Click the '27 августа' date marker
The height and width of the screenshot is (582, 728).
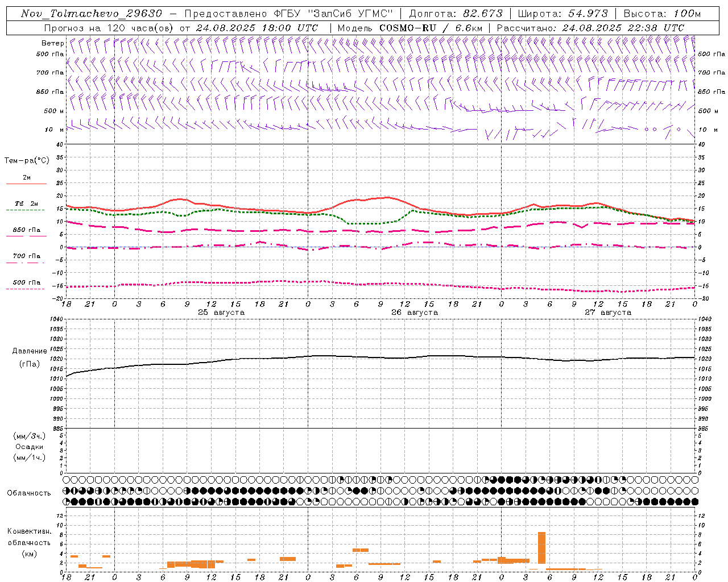(608, 313)
